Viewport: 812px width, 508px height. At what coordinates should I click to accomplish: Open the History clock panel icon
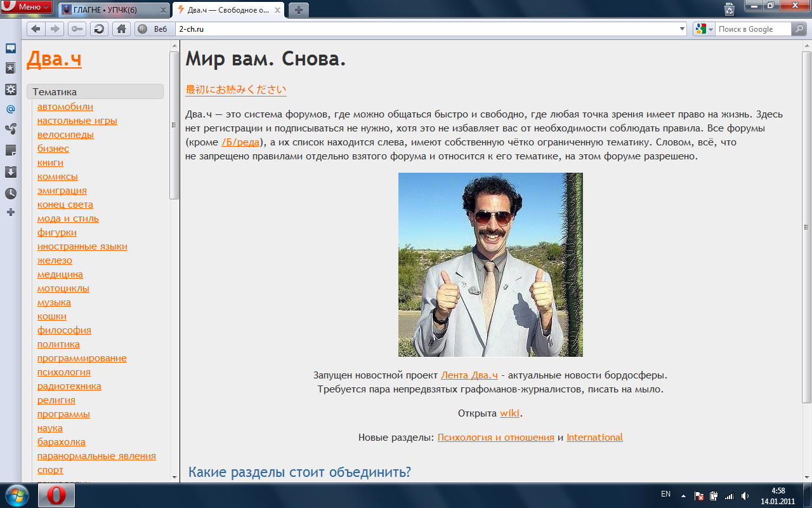(x=10, y=193)
